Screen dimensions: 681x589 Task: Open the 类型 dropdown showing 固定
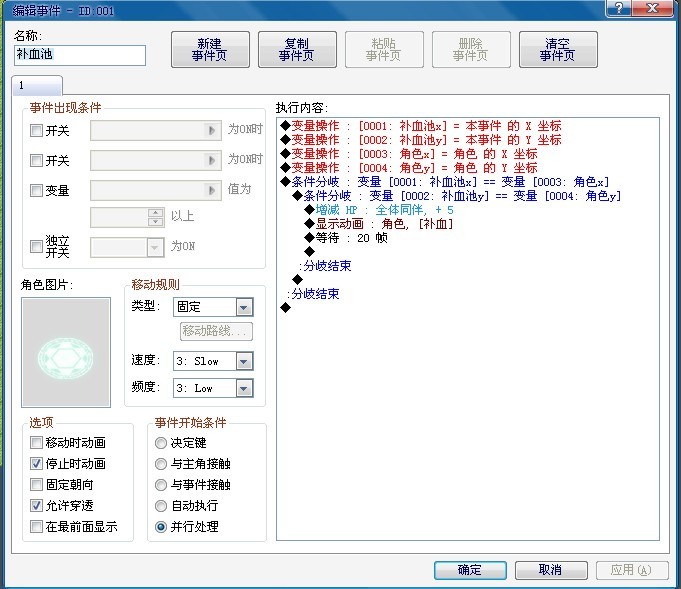pyautogui.click(x=213, y=307)
